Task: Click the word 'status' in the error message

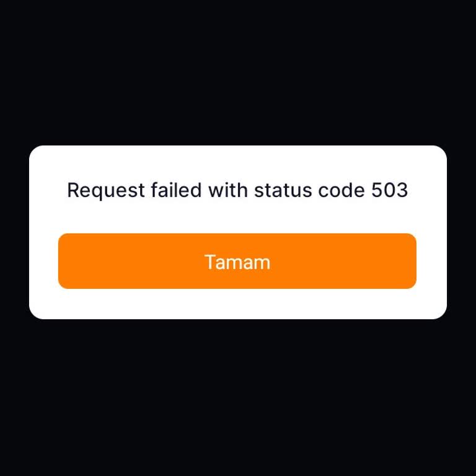Action: (283, 190)
